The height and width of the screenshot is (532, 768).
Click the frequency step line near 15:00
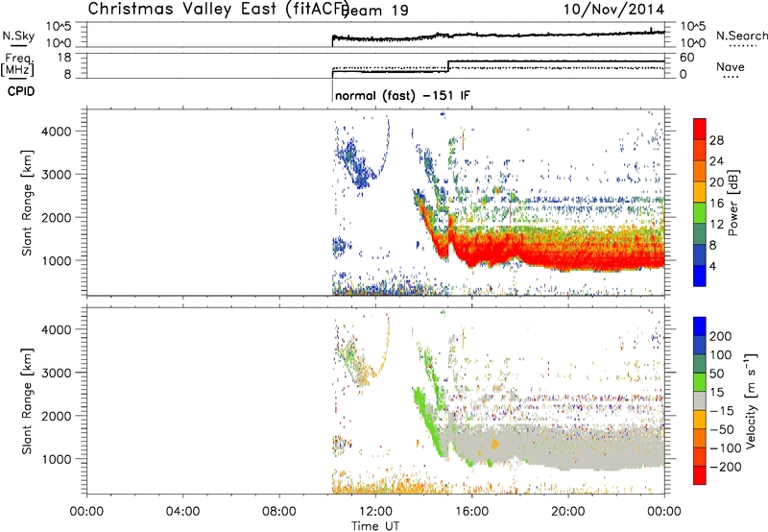[x=448, y=66]
